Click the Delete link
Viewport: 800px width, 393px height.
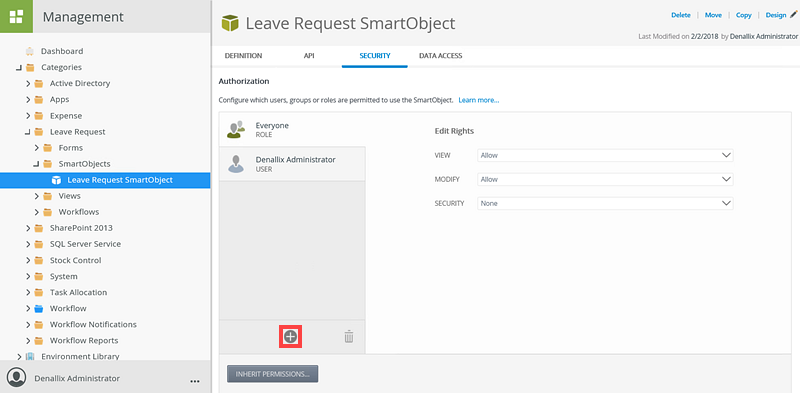click(681, 15)
